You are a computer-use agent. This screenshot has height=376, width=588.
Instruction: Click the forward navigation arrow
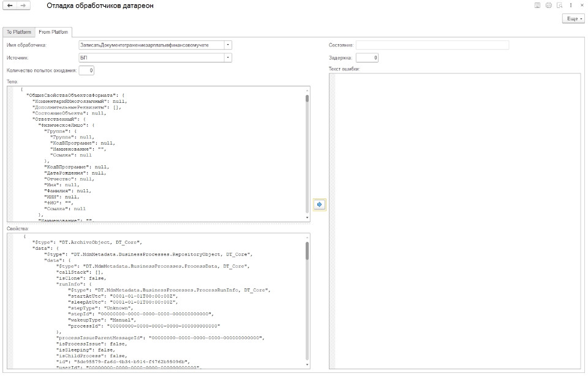coord(23,6)
